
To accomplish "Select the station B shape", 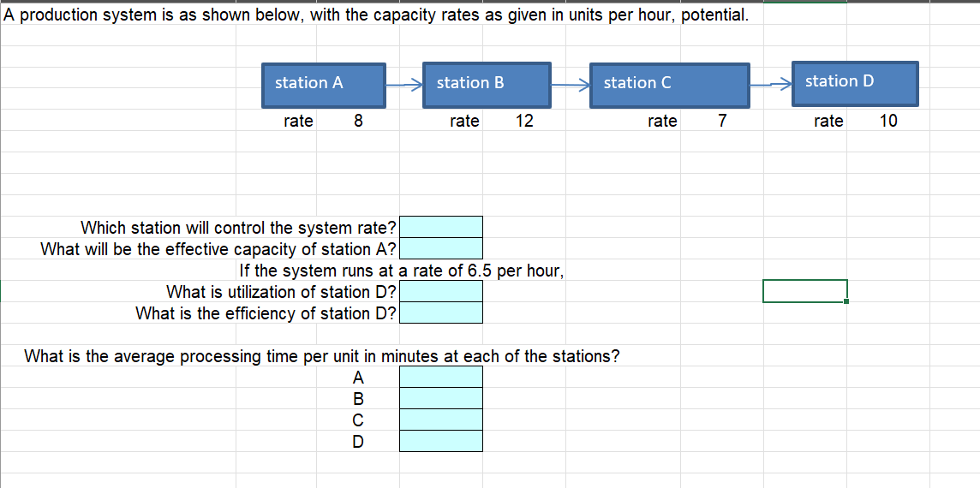I will click(x=487, y=85).
